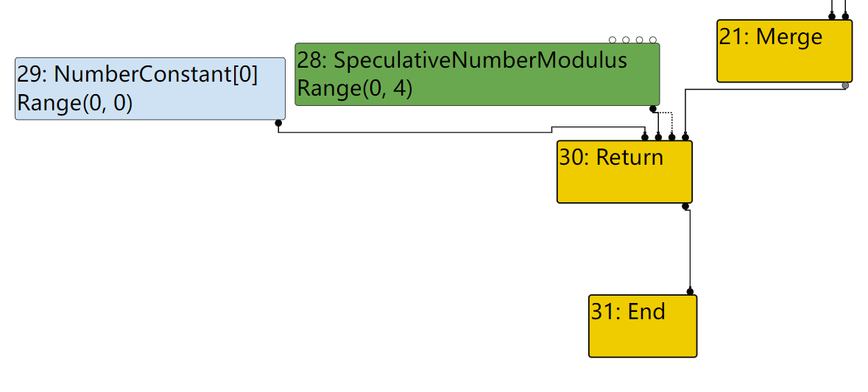
Task: Click second input port of Return node
Action: pyautogui.click(x=658, y=137)
